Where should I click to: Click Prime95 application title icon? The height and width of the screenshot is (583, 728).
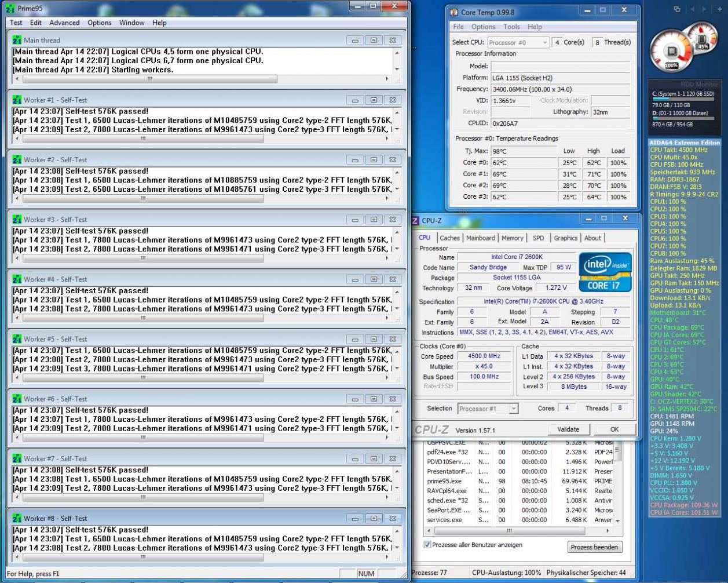(10, 9)
